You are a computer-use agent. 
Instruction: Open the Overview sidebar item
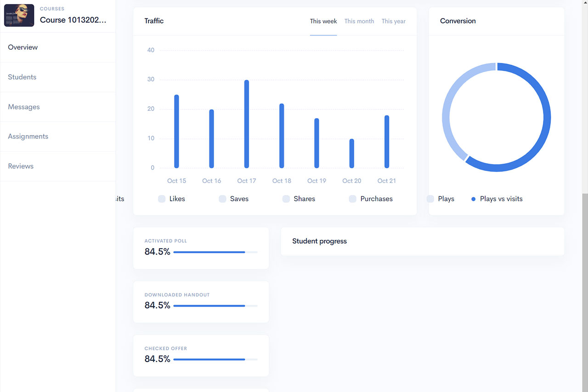pos(58,47)
